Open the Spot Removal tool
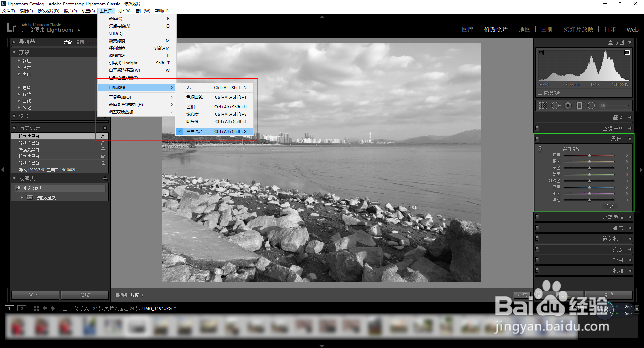 tap(119, 26)
